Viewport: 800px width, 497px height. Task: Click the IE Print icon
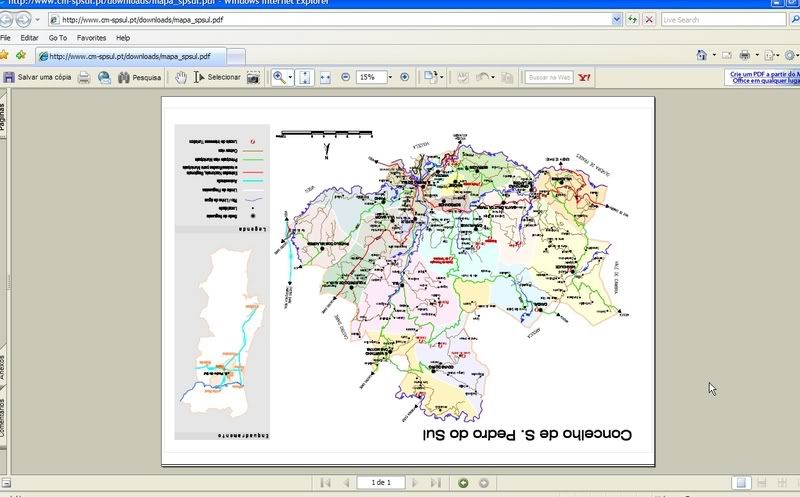coord(745,55)
